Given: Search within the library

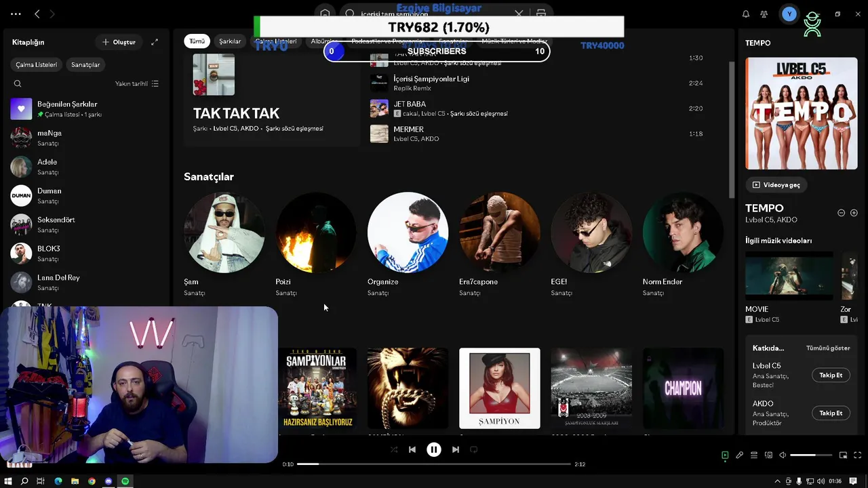Looking at the screenshot, I should coord(18,84).
